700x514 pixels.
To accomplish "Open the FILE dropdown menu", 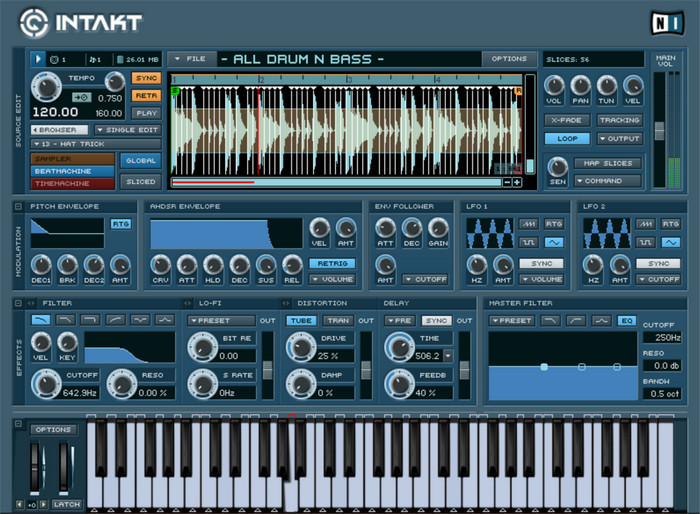I will point(192,59).
